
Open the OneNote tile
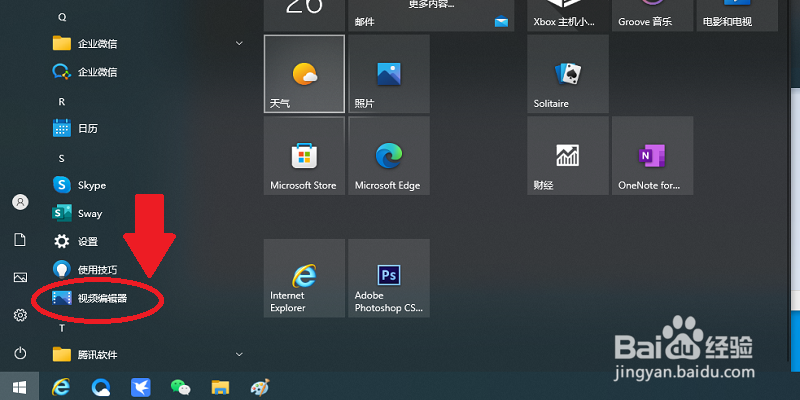(x=653, y=155)
